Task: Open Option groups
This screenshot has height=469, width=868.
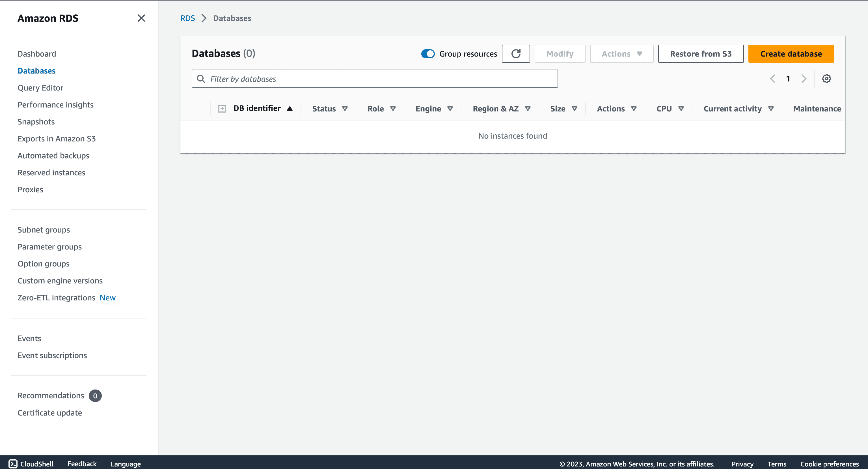Action: pyautogui.click(x=44, y=264)
